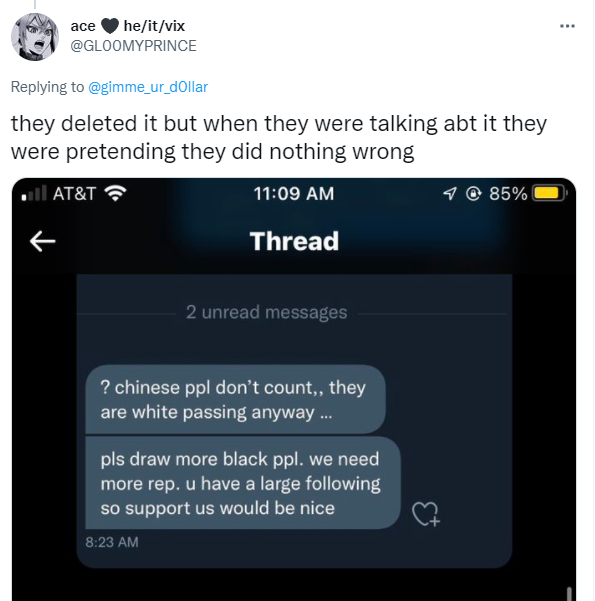Viewport: 595px width, 601px height.
Task: Tap the Wi-Fi icon in status bar
Action: point(116,193)
